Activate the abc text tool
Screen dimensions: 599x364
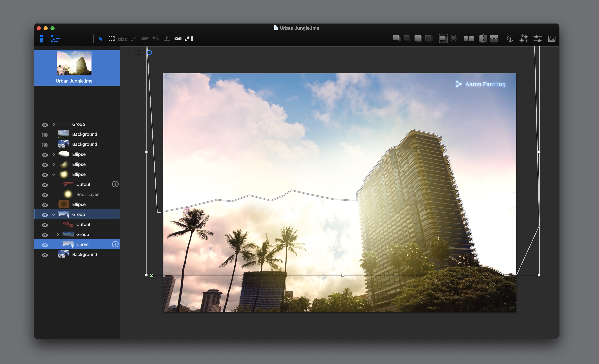click(122, 39)
